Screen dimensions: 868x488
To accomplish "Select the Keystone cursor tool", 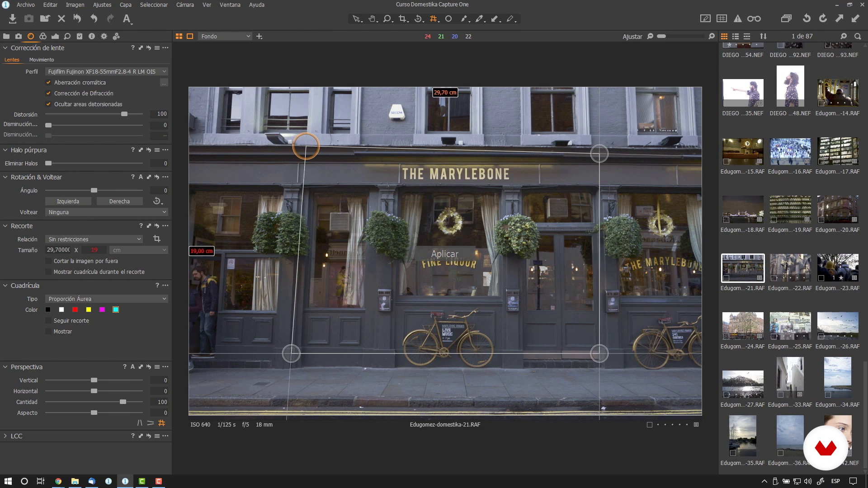I will pos(434,19).
